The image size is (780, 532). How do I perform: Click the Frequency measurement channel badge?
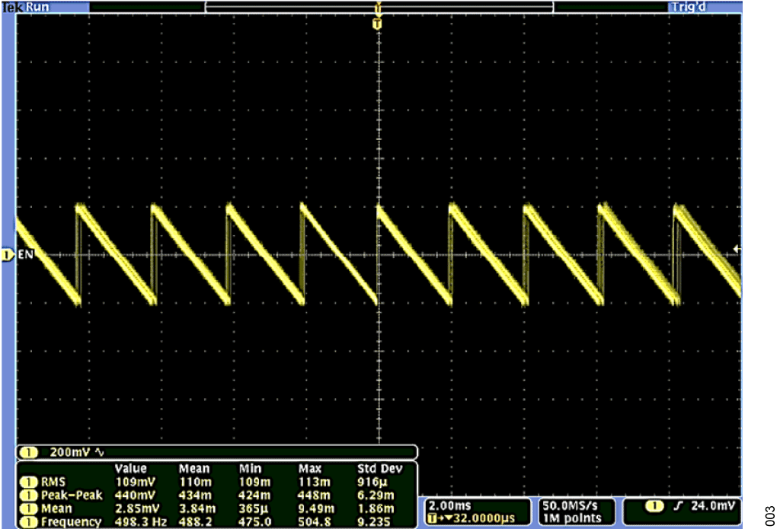29,521
